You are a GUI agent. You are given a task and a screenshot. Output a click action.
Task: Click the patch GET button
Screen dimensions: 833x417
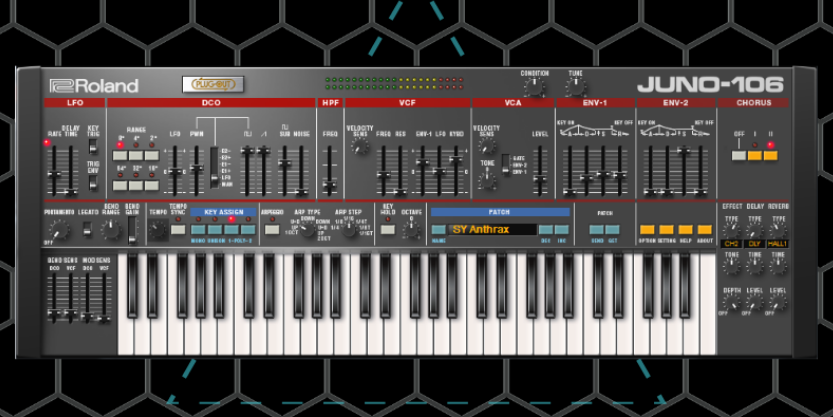[612, 229]
